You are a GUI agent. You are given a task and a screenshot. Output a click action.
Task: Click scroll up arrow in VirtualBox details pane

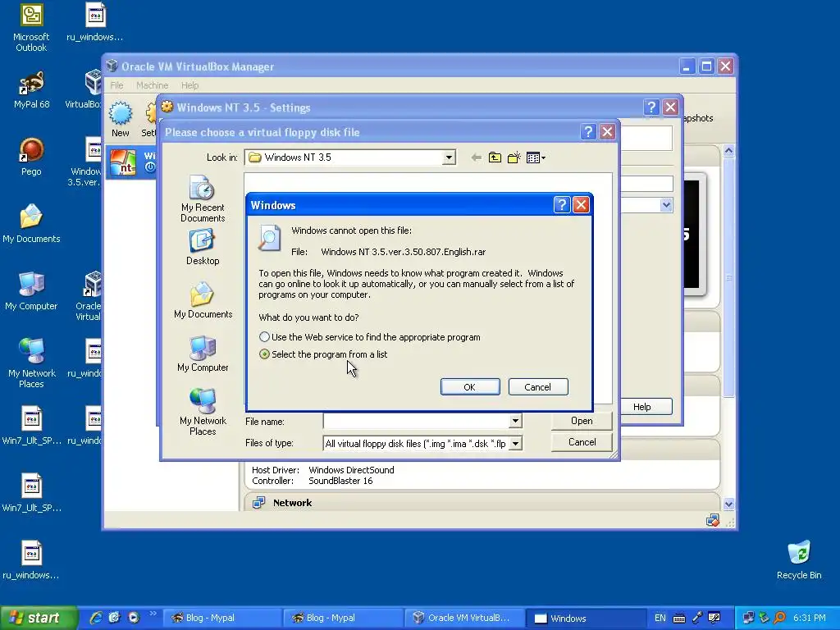(x=728, y=151)
